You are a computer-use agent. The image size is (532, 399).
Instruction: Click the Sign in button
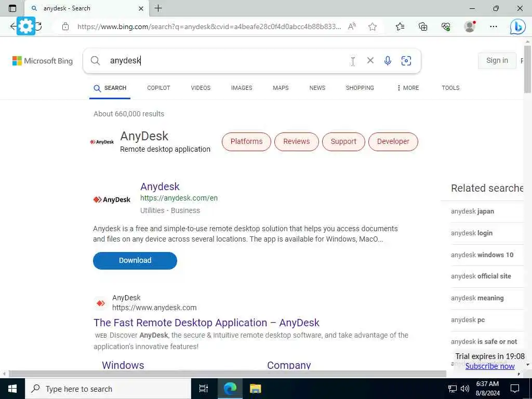[497, 61]
